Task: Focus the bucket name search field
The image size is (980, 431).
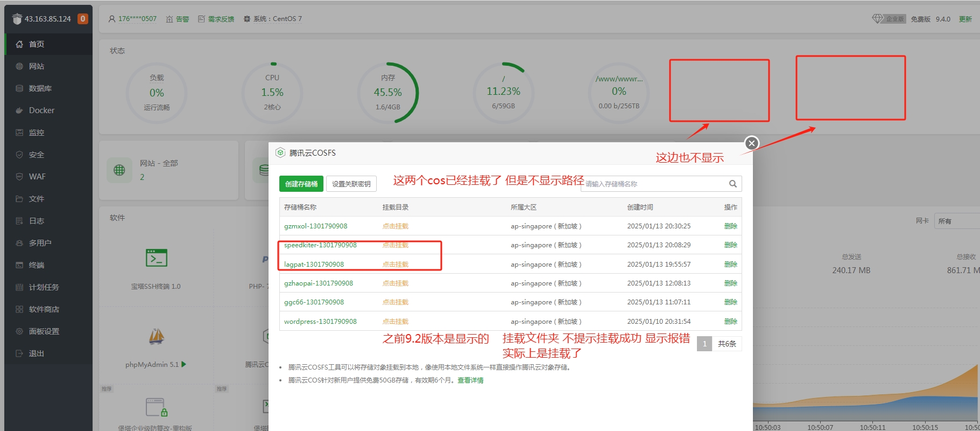Action: pos(661,184)
